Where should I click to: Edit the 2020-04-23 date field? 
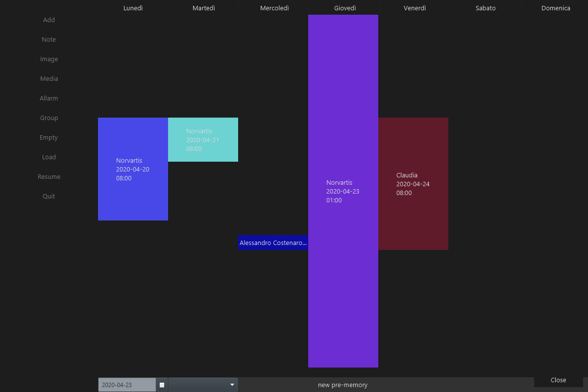coord(127,385)
